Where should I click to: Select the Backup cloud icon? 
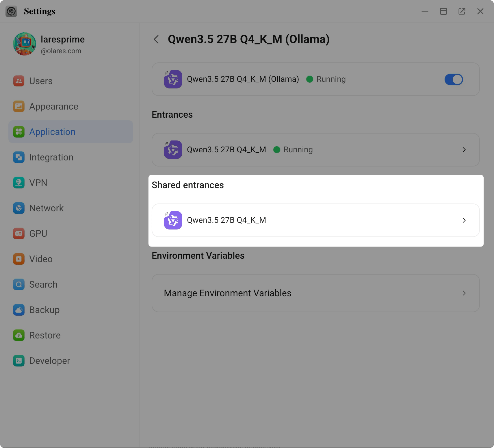(19, 310)
